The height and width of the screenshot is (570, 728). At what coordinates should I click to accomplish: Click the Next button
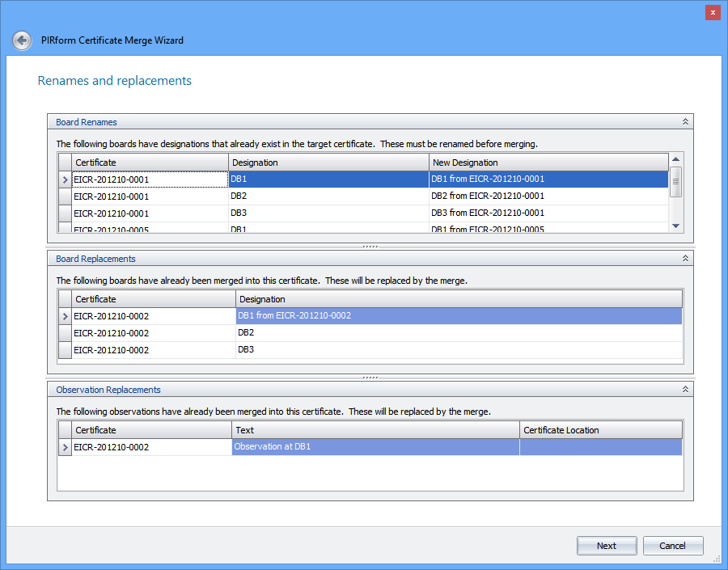(607, 546)
